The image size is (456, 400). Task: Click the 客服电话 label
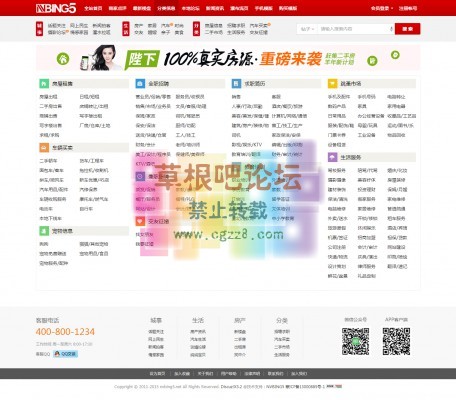pyautogui.click(x=47, y=320)
